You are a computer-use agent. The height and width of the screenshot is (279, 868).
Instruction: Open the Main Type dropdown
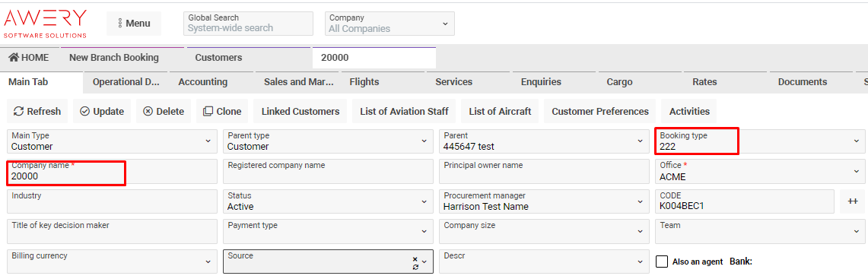coord(113,141)
